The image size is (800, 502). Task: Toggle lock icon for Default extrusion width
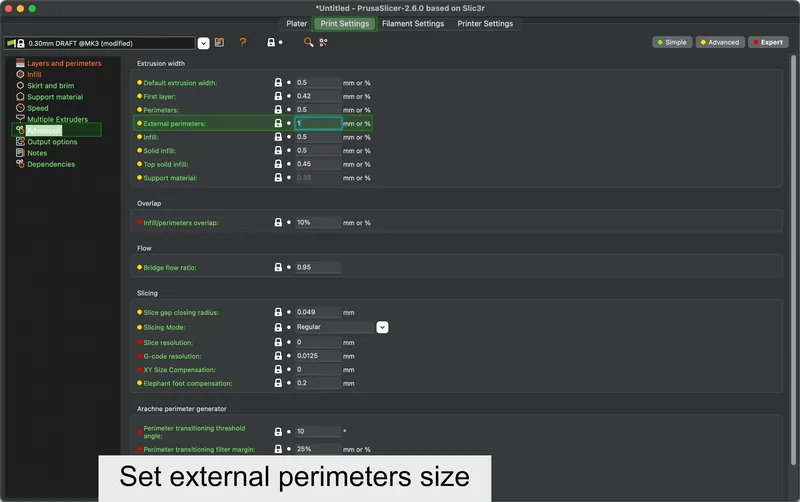coord(278,82)
